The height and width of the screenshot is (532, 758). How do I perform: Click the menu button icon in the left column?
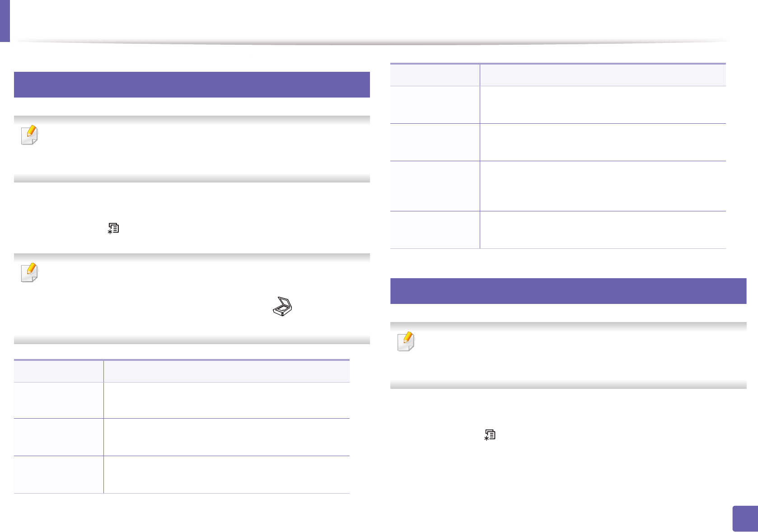click(113, 228)
